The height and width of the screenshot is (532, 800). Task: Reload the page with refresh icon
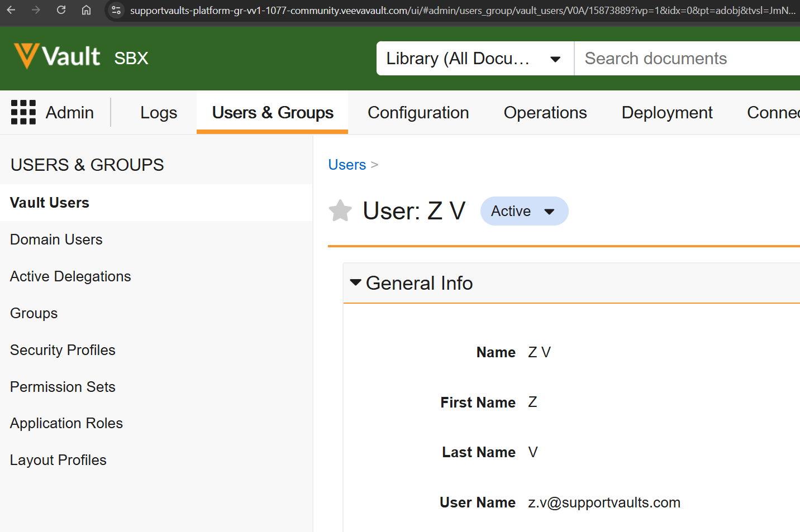[61, 10]
